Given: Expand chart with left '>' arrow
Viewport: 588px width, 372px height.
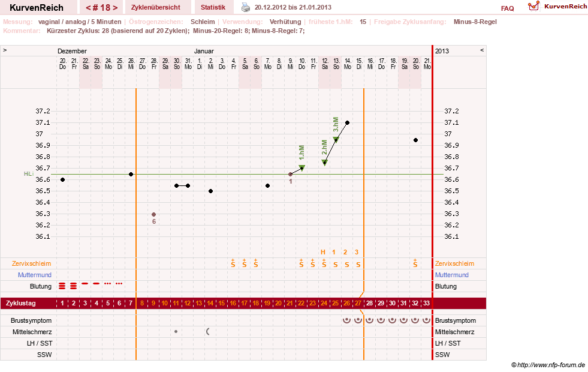Looking at the screenshot, I should point(5,50).
